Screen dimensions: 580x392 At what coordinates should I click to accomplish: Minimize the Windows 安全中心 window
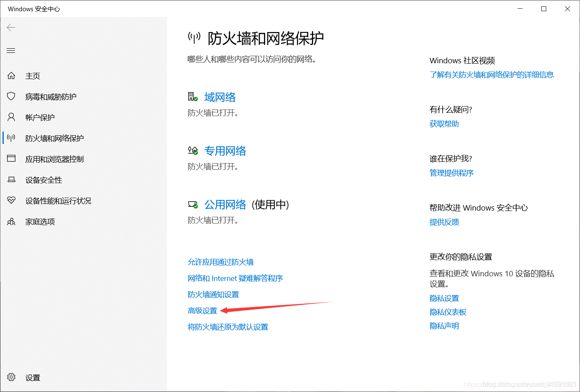520,9
